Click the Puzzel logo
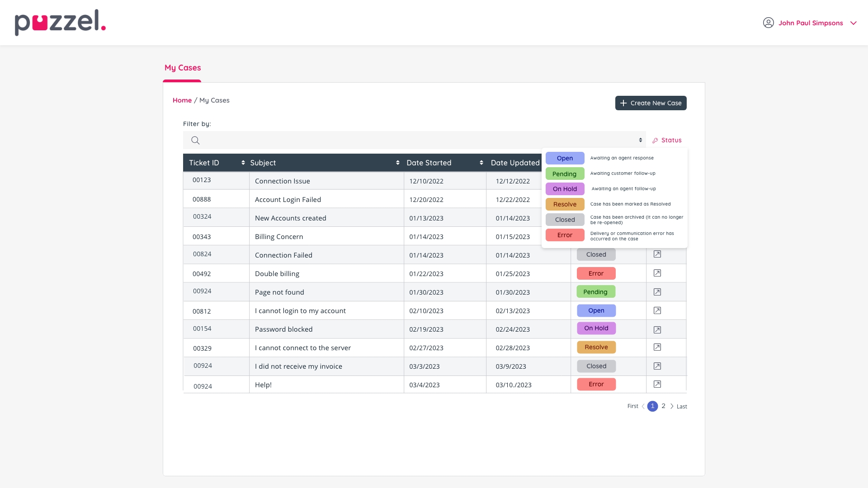868x488 pixels. point(60,23)
